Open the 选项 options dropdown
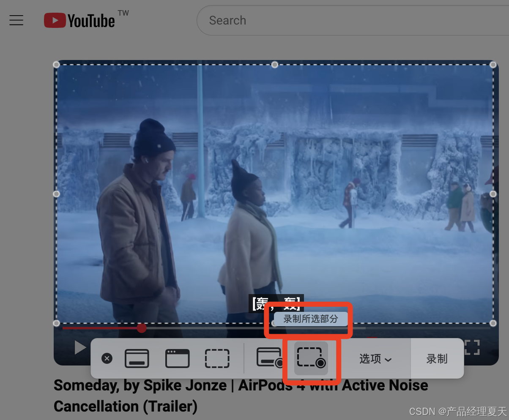This screenshot has height=420, width=509. click(375, 359)
